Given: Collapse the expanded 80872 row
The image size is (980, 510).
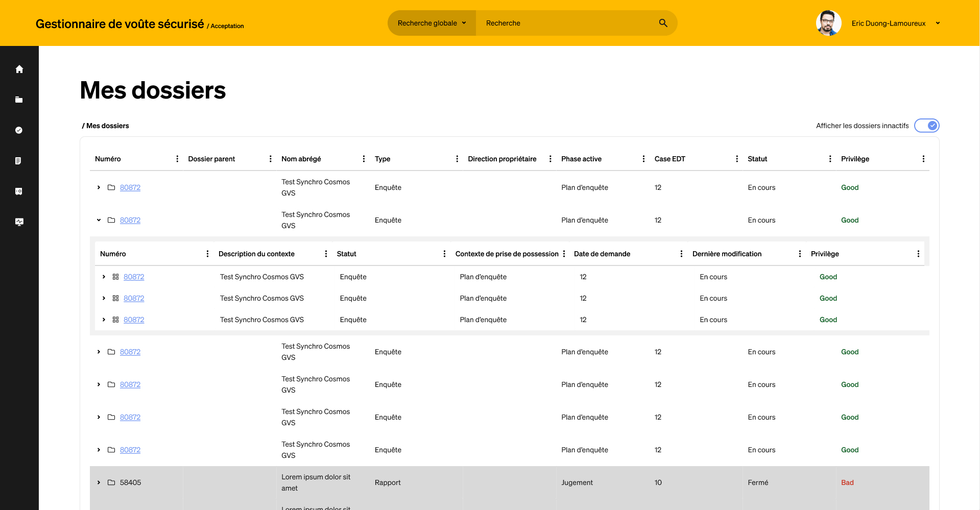Looking at the screenshot, I should (98, 220).
